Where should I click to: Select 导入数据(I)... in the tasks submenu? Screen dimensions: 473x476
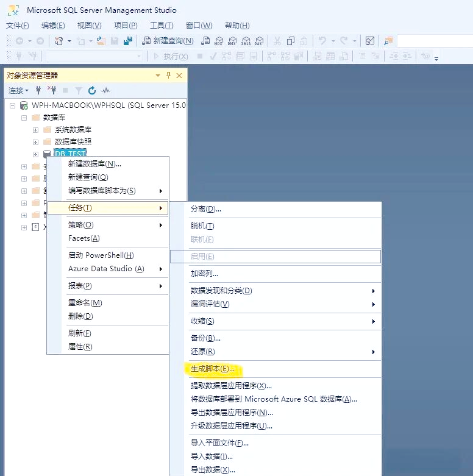pos(276,456)
